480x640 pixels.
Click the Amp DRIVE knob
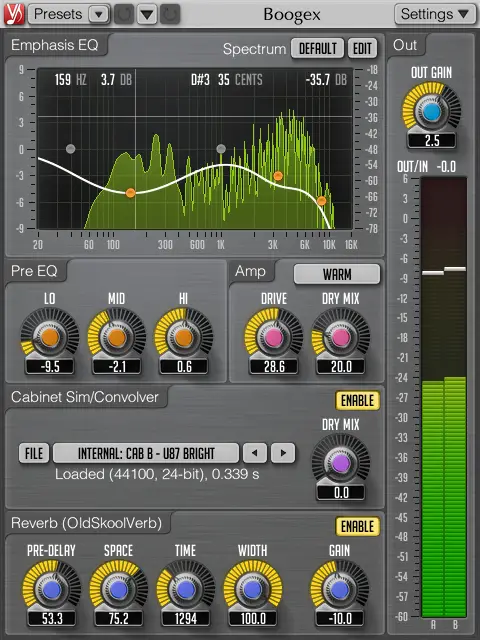pos(273,337)
